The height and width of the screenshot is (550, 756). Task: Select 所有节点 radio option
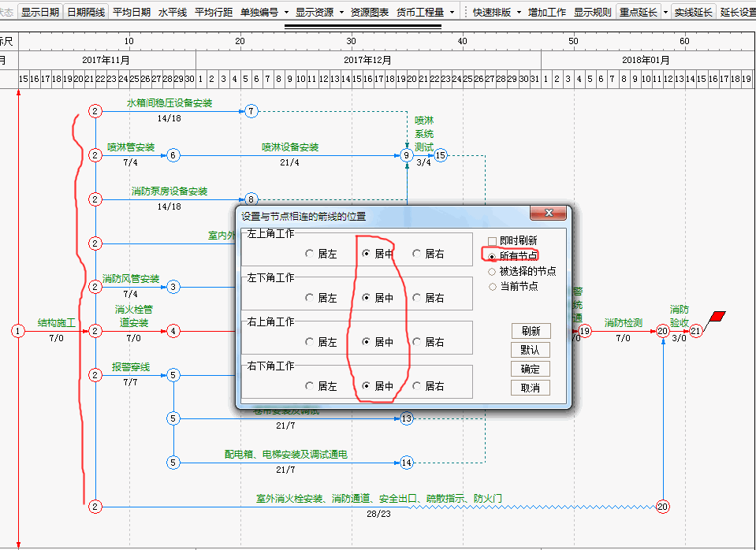tap(492, 256)
